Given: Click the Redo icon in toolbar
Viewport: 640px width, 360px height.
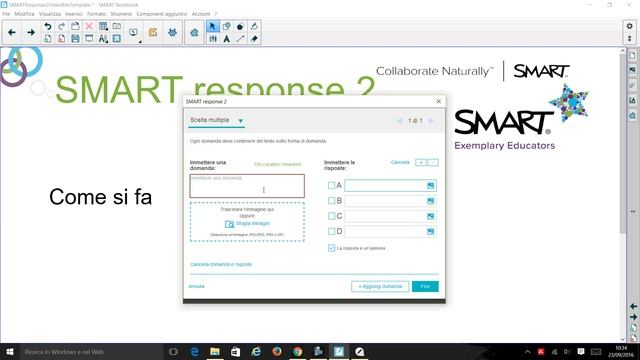Looking at the screenshot, I should tap(62, 26).
